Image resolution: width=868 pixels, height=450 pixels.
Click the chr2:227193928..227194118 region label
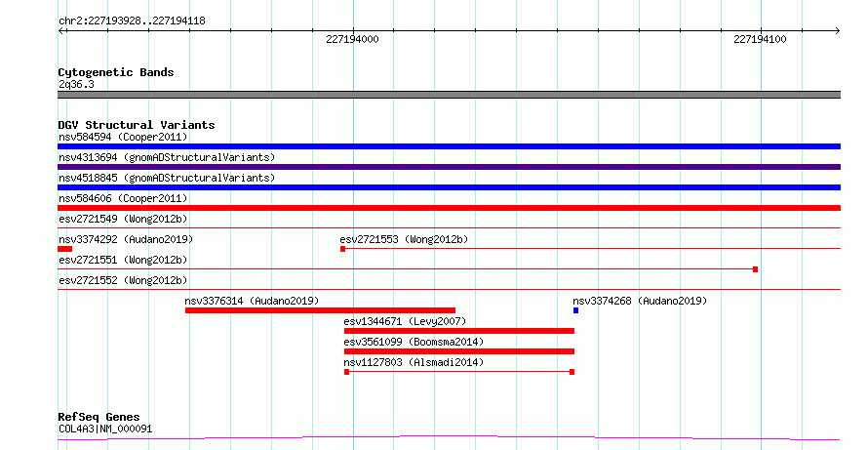[132, 21]
